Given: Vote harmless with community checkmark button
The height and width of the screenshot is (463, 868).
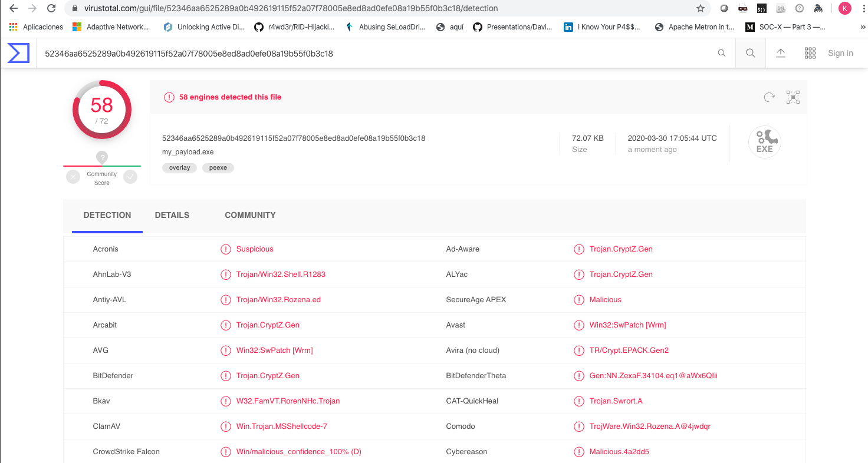Looking at the screenshot, I should tap(130, 177).
